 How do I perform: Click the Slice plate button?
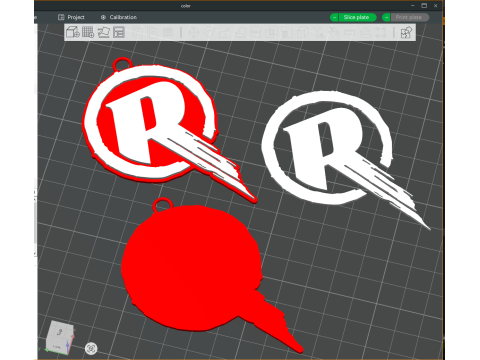(358, 17)
